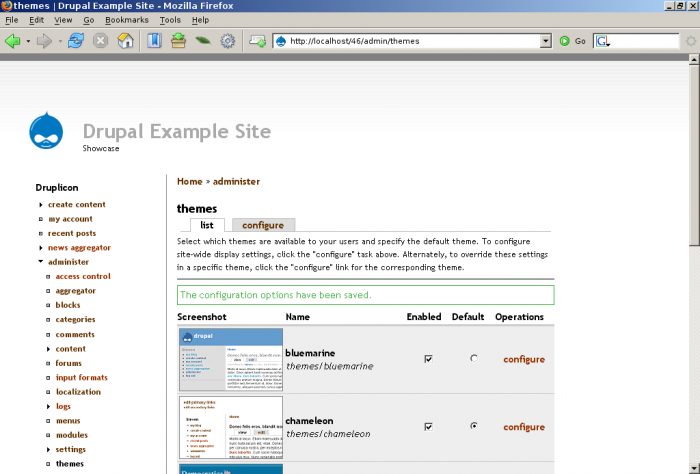The width and height of the screenshot is (700, 474).
Task: Click the Druplicon site logo
Action: point(46,131)
